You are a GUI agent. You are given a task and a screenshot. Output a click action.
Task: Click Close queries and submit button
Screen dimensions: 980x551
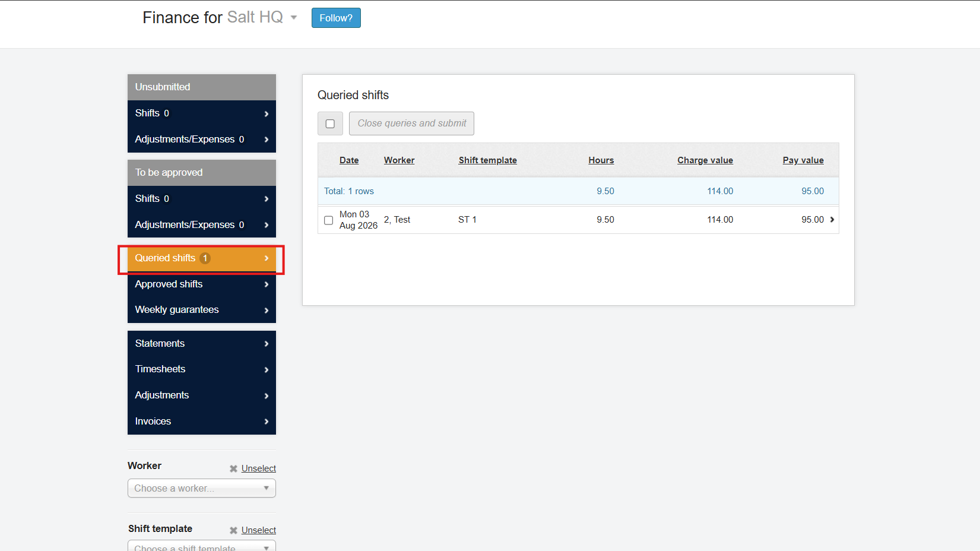click(x=411, y=123)
